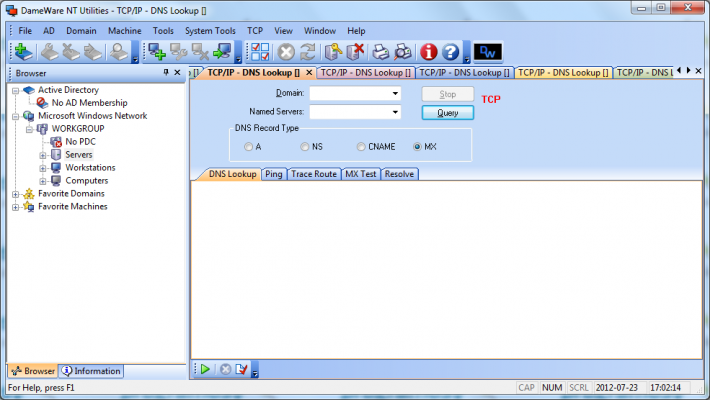Viewport: 710px width, 400px height.
Task: Switch to the Information panel tab
Action: pyautogui.click(x=91, y=371)
